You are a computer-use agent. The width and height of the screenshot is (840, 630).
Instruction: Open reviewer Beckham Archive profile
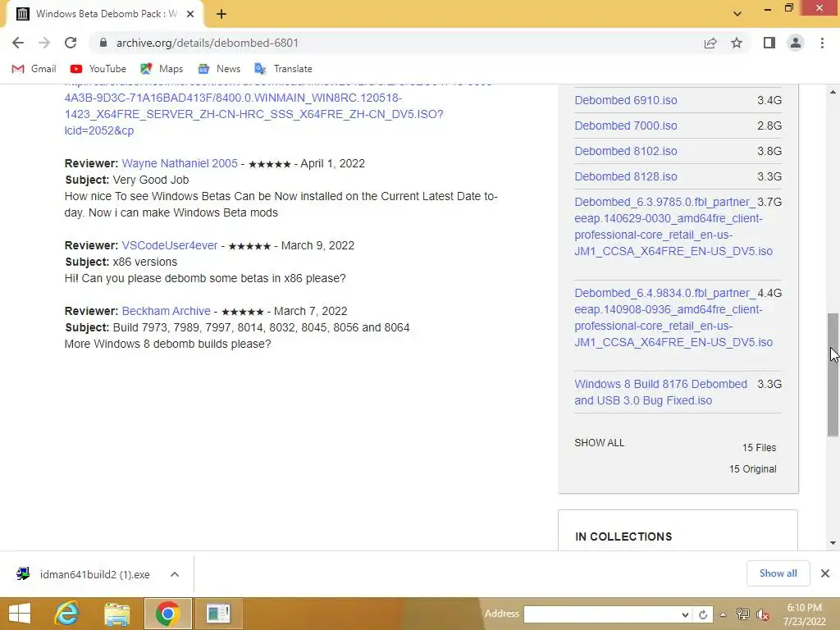click(x=166, y=311)
